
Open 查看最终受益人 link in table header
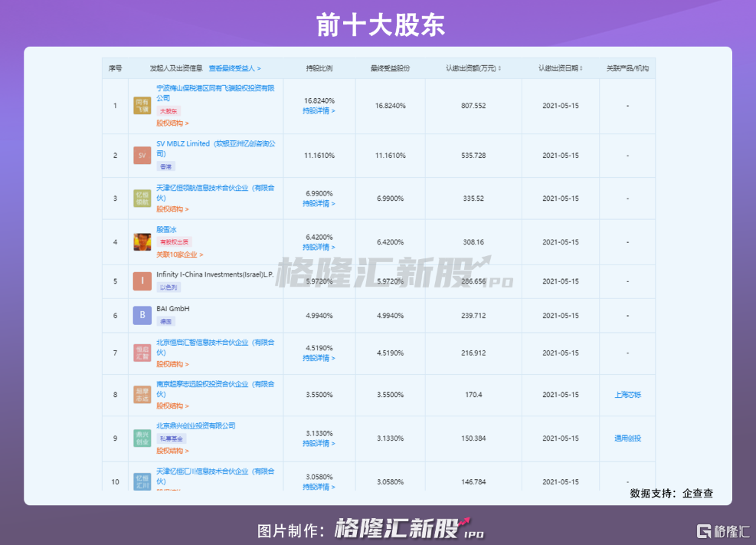point(234,68)
